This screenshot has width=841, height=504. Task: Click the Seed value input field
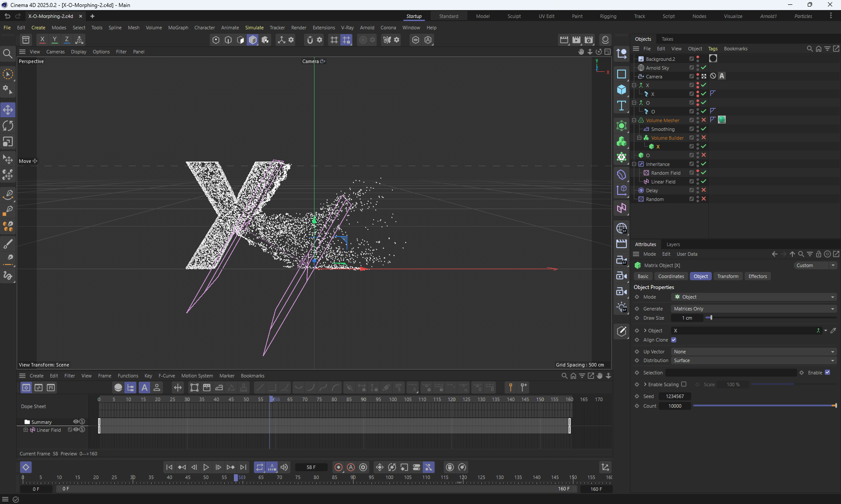click(x=675, y=396)
